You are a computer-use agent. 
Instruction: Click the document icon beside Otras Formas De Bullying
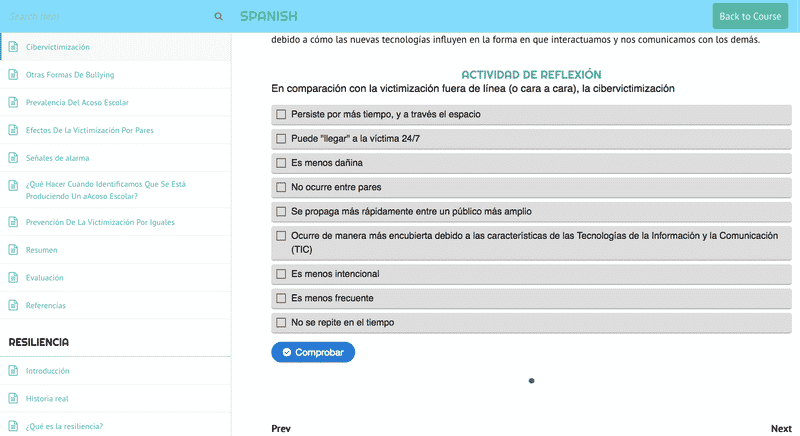13,74
